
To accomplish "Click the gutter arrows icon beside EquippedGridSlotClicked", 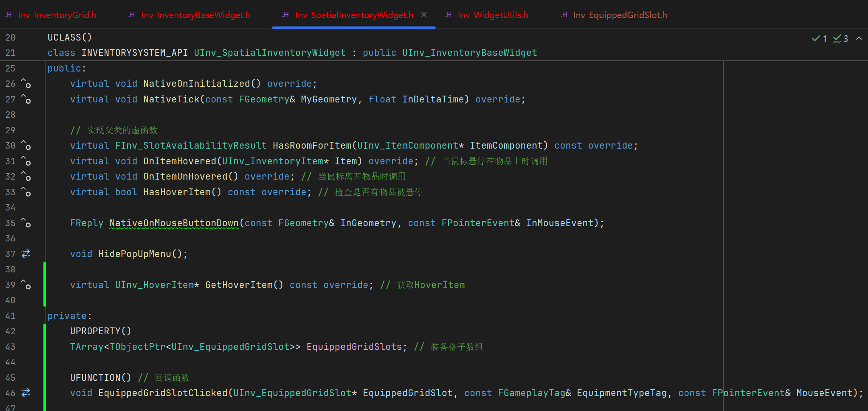I will [x=26, y=393].
